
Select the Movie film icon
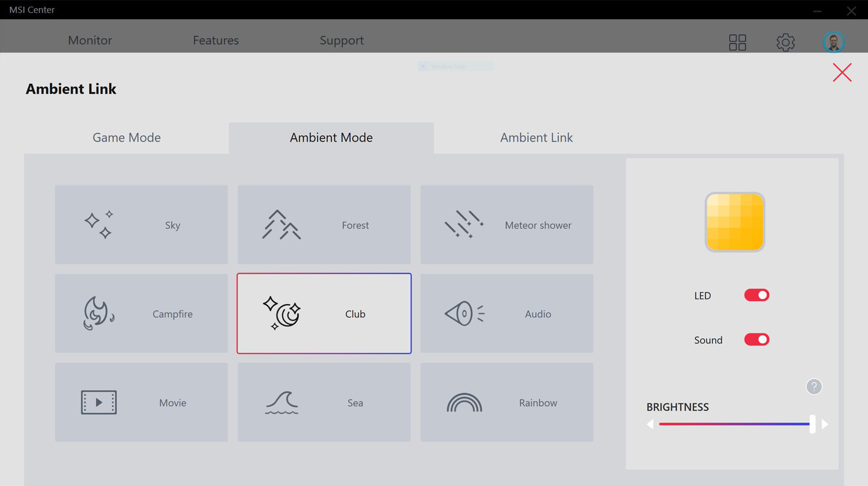[x=99, y=403]
